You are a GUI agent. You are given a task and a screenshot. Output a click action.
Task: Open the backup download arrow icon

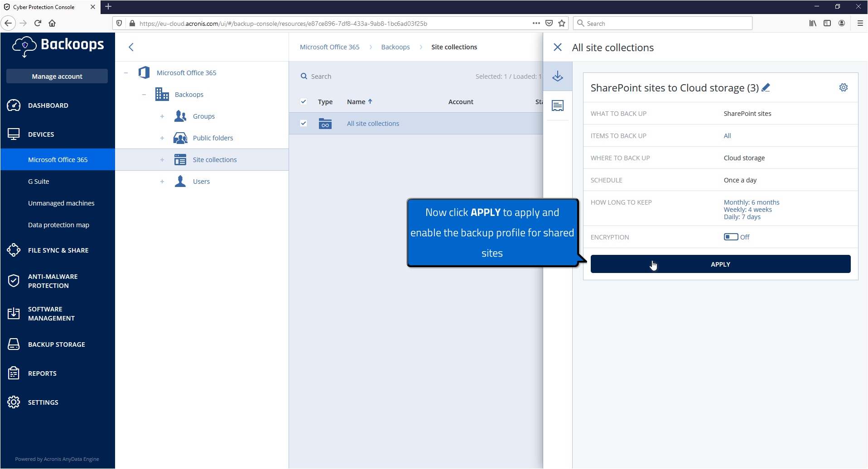(x=558, y=76)
